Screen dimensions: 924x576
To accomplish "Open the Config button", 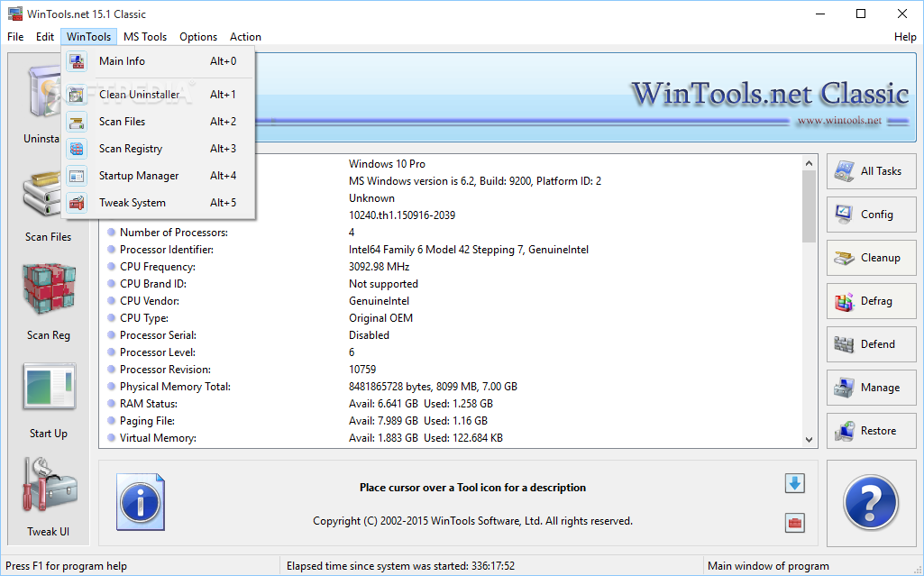I will coord(871,215).
